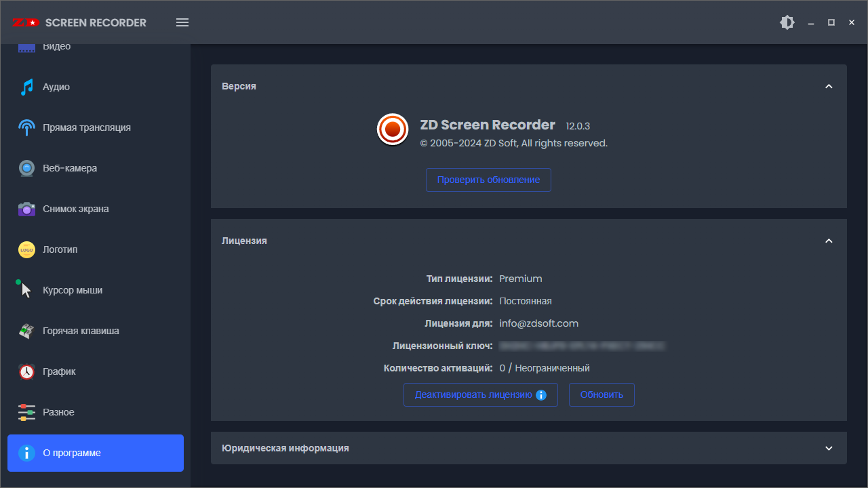Click the Misc sliders icon
The height and width of the screenshot is (488, 868).
[26, 412]
